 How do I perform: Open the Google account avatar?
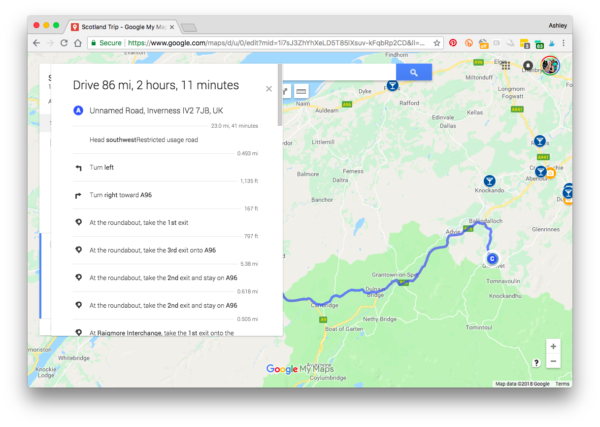pos(550,65)
